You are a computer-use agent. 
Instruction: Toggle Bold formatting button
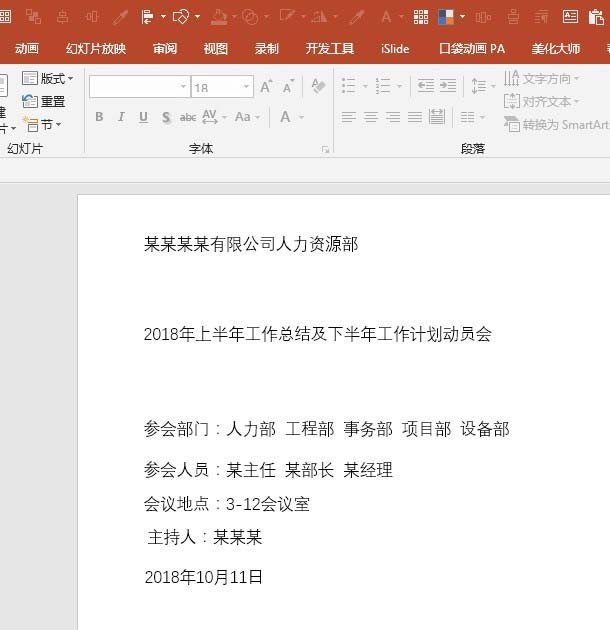99,117
